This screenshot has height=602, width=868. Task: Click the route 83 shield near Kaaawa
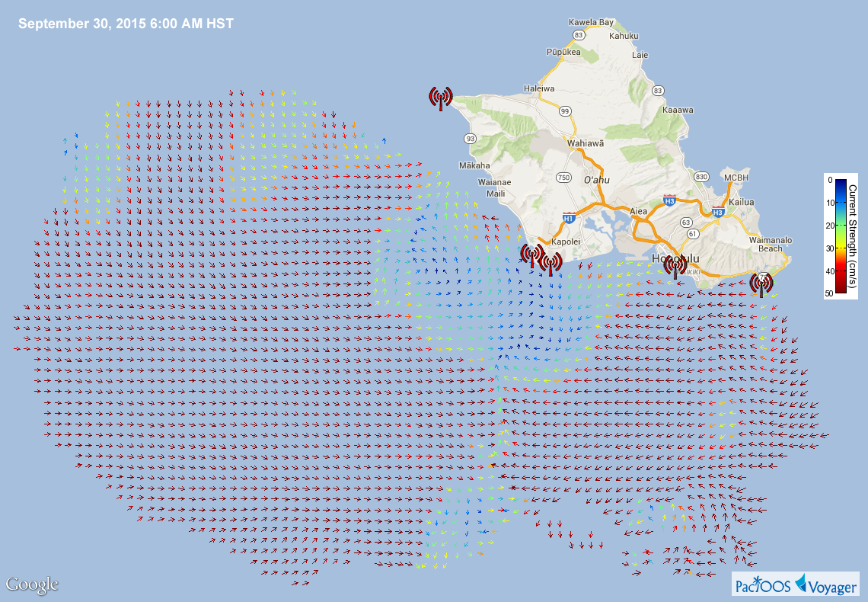(x=658, y=90)
